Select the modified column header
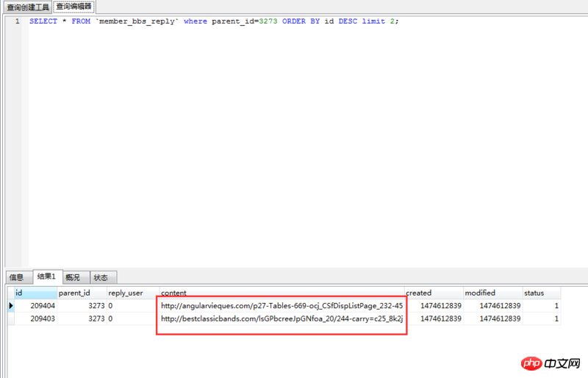 click(x=492, y=293)
